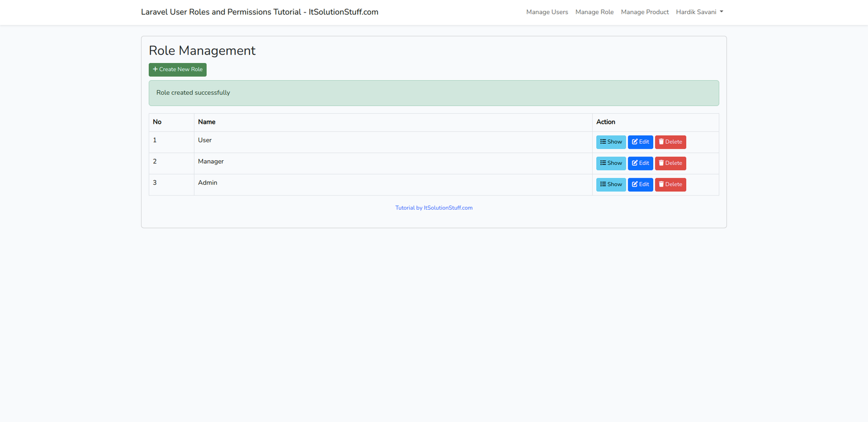Click the Laravel tutorial brand title

(259, 12)
